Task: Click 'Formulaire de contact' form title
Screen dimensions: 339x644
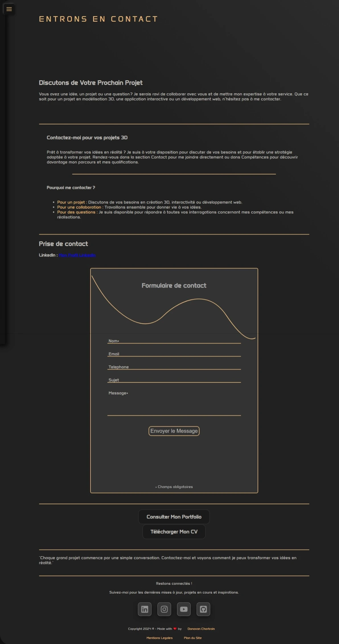Action: pyautogui.click(x=174, y=286)
